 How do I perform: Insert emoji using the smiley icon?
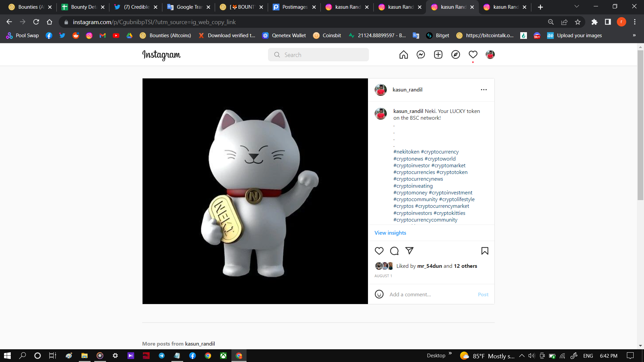379,294
